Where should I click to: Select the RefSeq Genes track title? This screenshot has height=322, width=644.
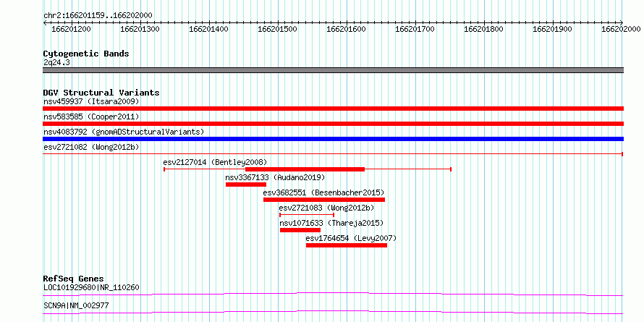point(74,279)
